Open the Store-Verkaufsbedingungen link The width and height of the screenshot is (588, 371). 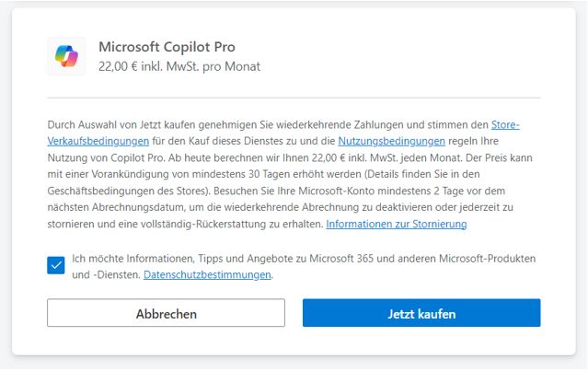click(98, 141)
